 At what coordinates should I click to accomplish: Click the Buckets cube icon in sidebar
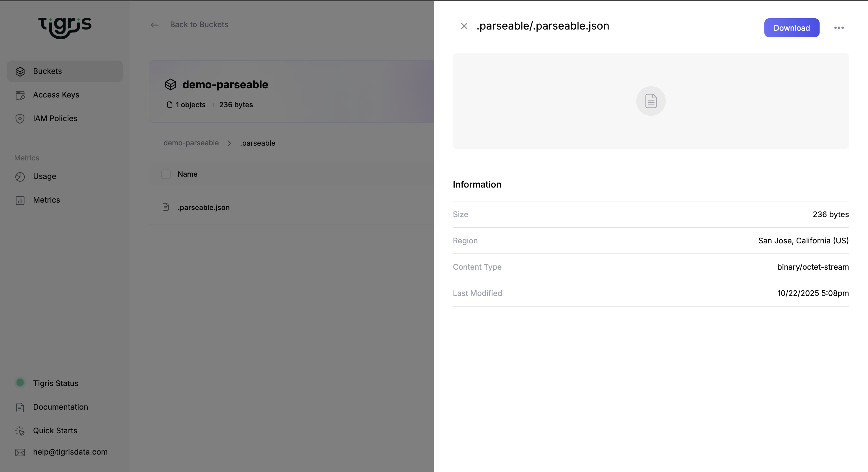(20, 71)
